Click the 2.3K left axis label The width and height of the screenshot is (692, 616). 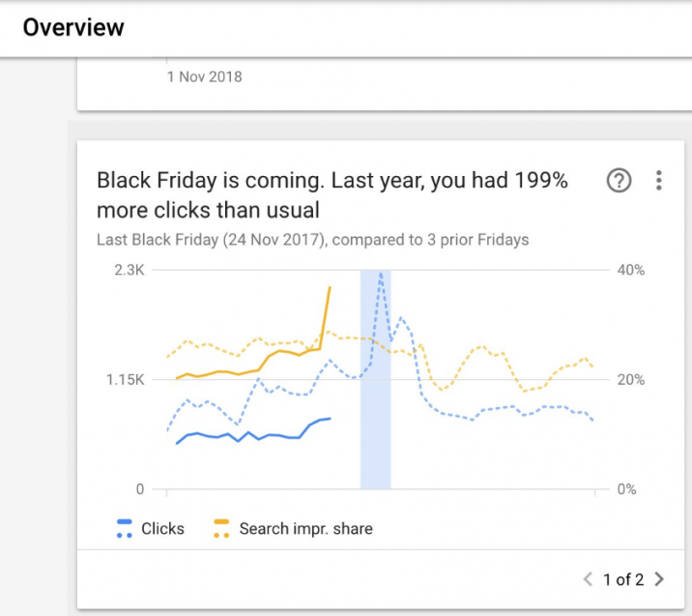(130, 270)
